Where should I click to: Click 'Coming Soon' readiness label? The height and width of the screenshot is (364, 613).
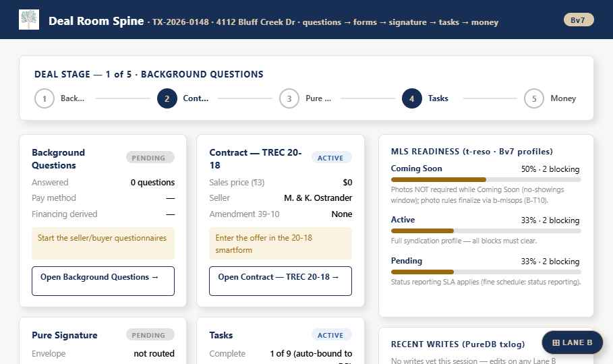tap(416, 169)
